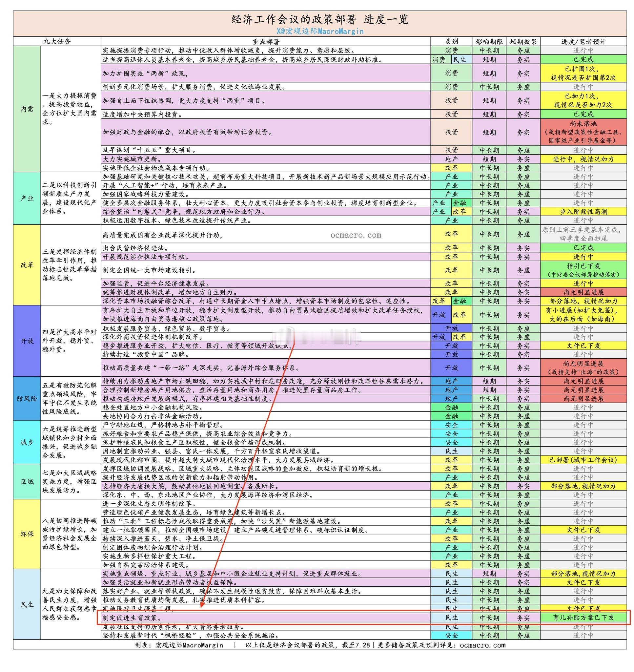Click the footer credit "制表：宏观边际MacroMargin"
This screenshot has height=672, width=634.
(x=179, y=645)
